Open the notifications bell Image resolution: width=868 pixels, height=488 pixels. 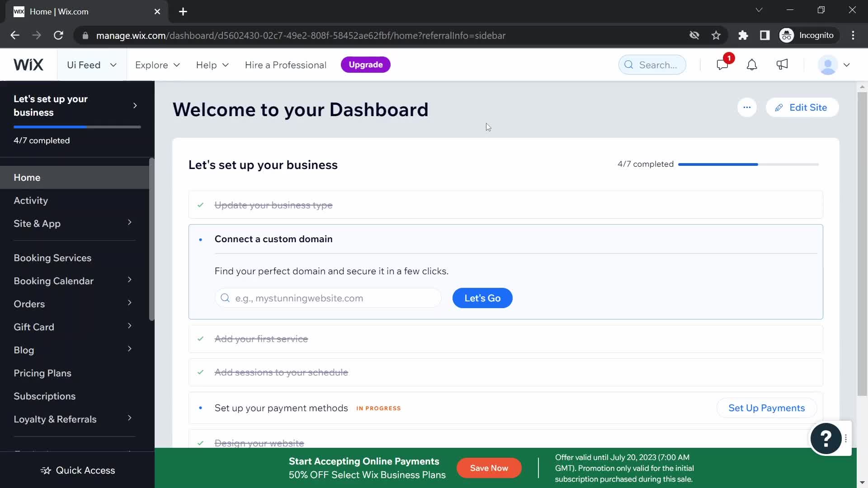(752, 65)
